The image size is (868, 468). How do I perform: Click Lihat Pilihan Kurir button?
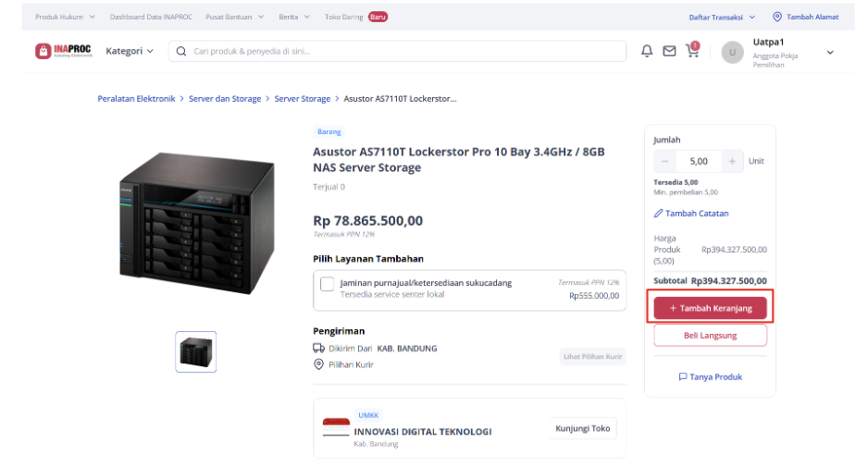tap(592, 356)
